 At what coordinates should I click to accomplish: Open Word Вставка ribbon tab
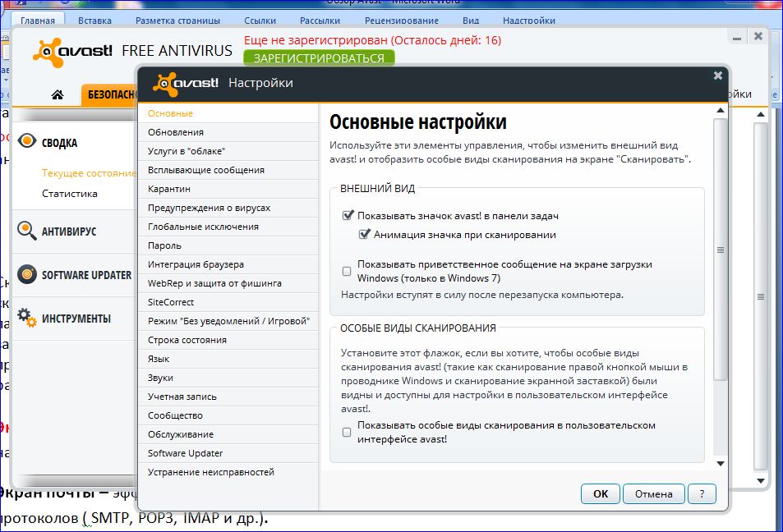(x=94, y=21)
